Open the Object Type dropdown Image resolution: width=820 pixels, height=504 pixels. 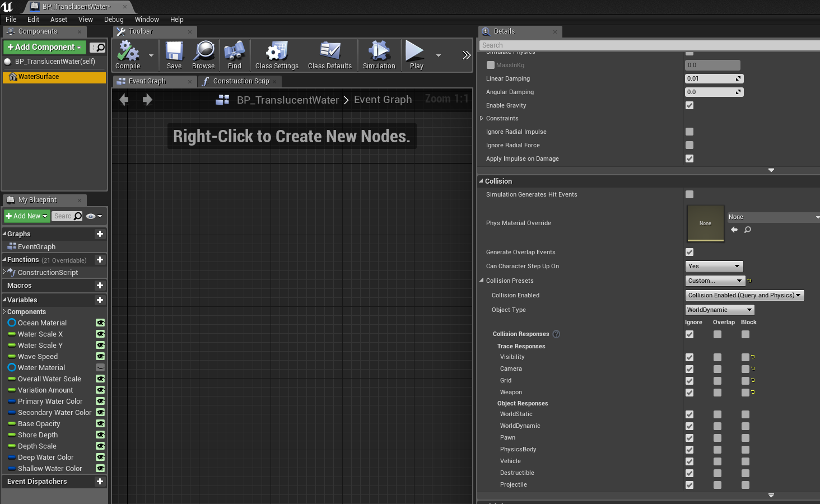click(x=720, y=310)
